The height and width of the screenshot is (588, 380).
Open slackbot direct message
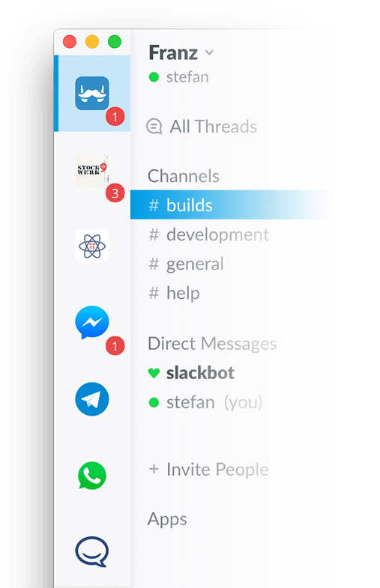point(191,373)
